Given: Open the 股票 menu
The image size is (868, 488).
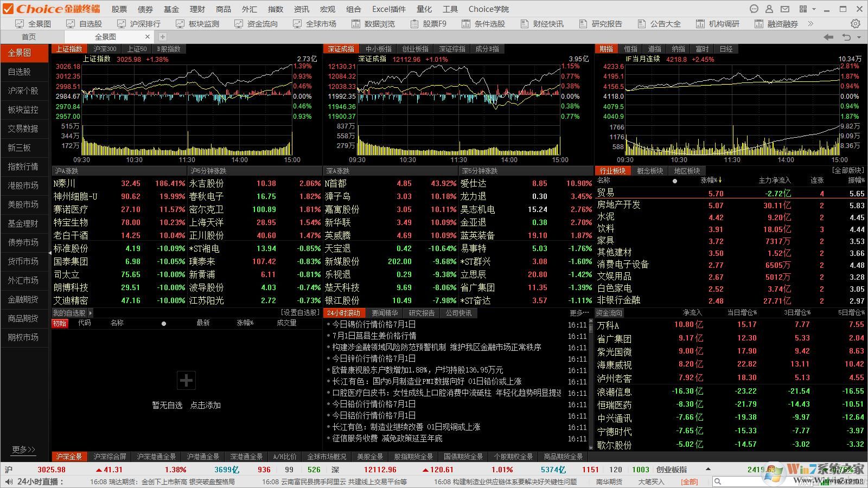Looking at the screenshot, I should (119, 9).
